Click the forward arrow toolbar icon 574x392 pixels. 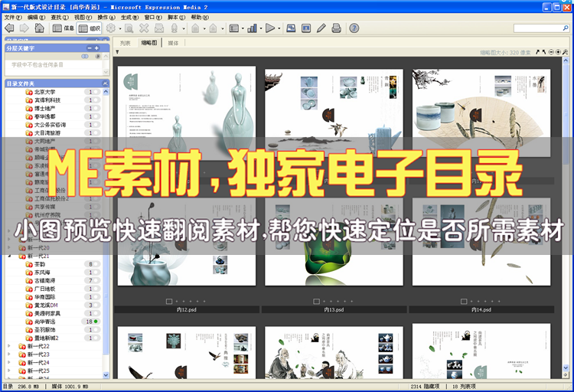[24, 28]
